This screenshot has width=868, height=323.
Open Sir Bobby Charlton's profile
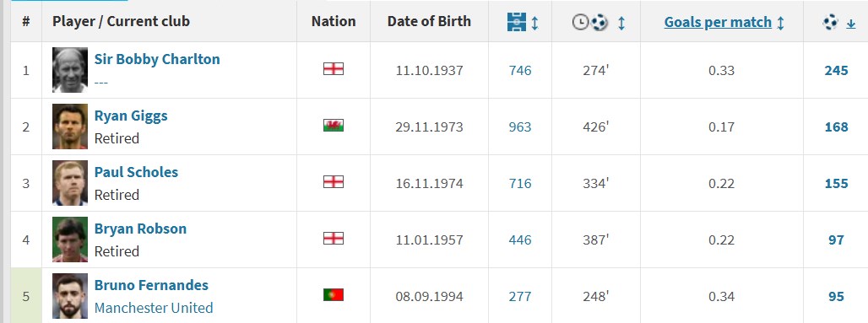point(157,59)
